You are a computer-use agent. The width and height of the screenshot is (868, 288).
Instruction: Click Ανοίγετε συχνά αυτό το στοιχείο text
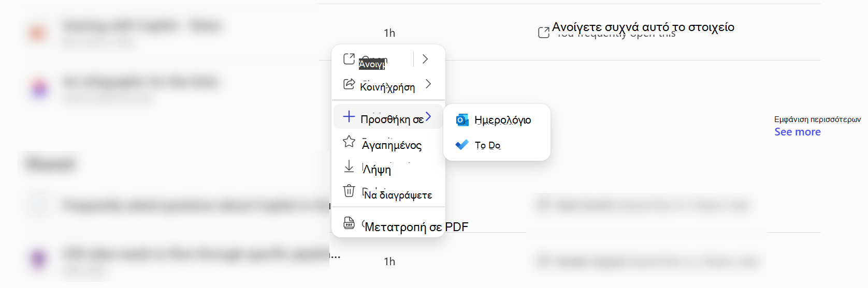[x=643, y=27]
